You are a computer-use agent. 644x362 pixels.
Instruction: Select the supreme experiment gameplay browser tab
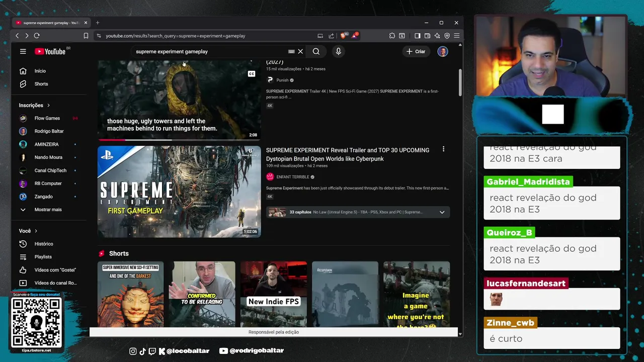pyautogui.click(x=51, y=23)
